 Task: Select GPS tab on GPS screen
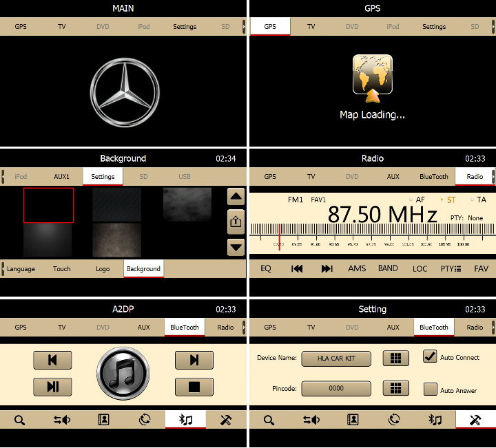pos(270,27)
